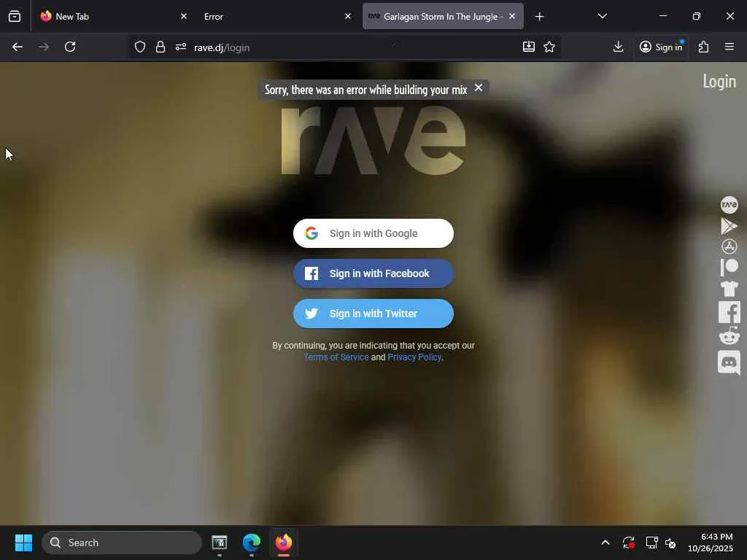Open the Patreon icon in sidebar

[x=729, y=267]
